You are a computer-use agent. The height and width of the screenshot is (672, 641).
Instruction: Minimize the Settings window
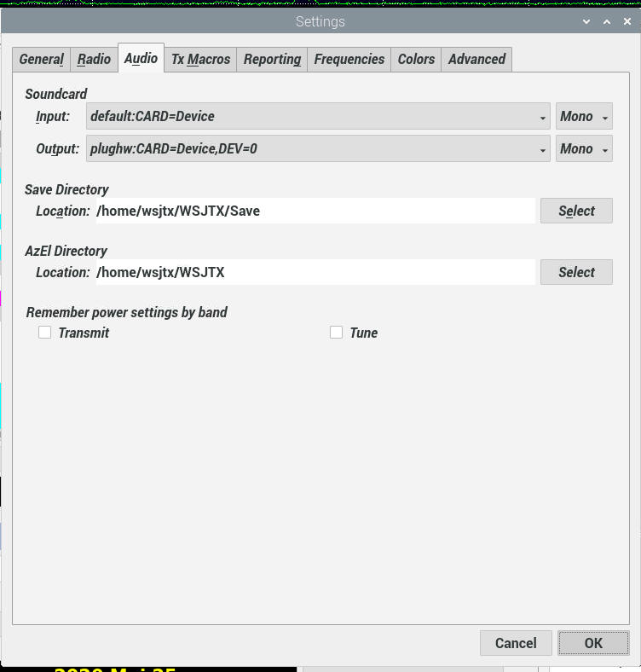point(586,21)
